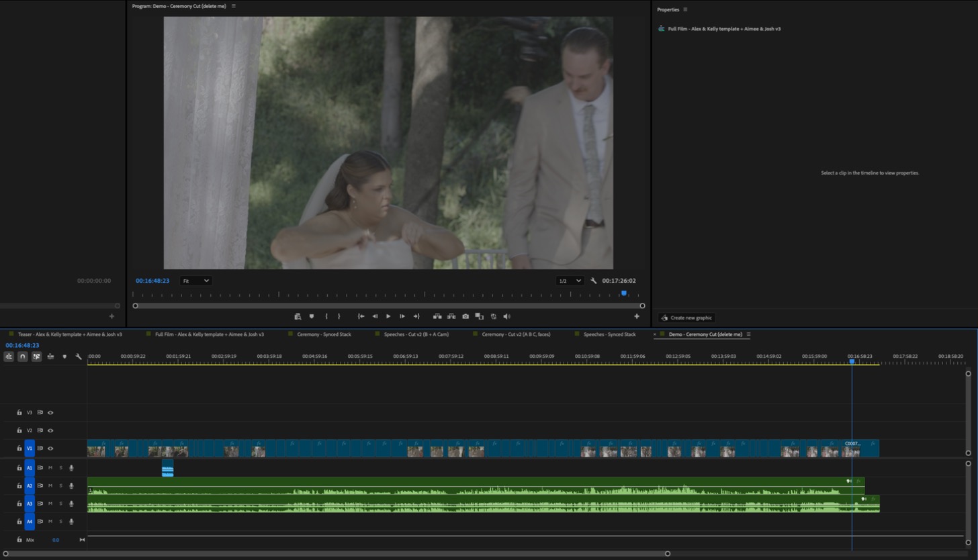This screenshot has height=560, width=978.
Task: Toggle linked selection in timeline
Action: [36, 357]
